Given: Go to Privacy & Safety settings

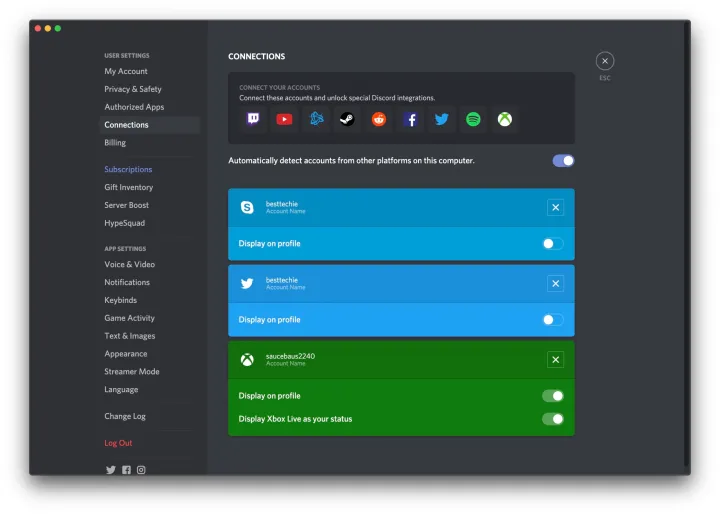Looking at the screenshot, I should (x=149, y=89).
